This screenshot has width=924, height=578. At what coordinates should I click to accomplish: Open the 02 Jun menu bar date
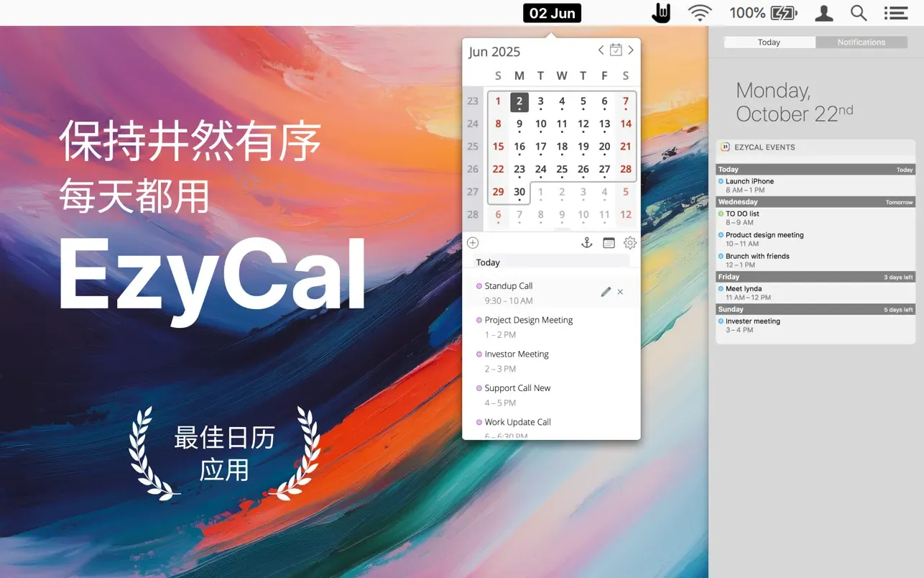tap(552, 13)
